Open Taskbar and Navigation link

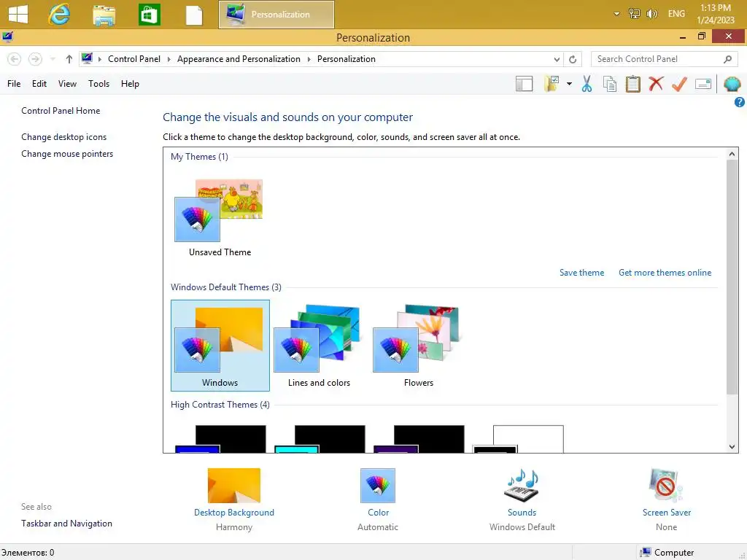(66, 524)
